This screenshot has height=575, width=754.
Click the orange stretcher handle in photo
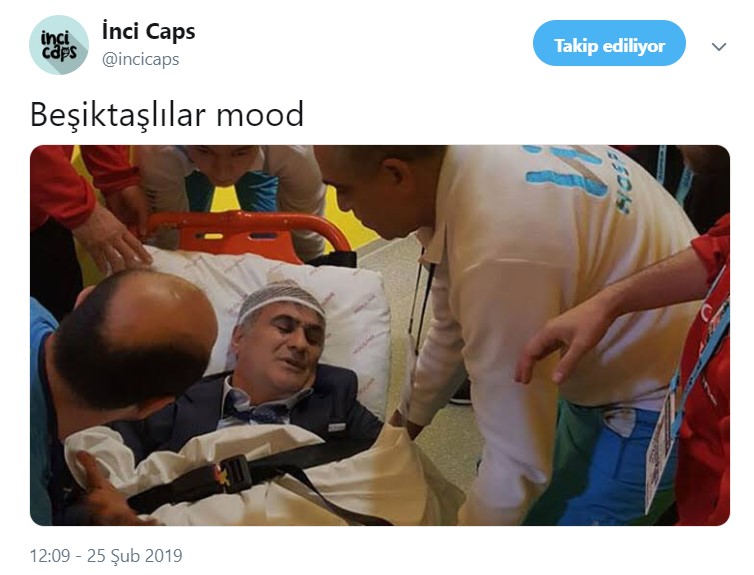[250, 232]
